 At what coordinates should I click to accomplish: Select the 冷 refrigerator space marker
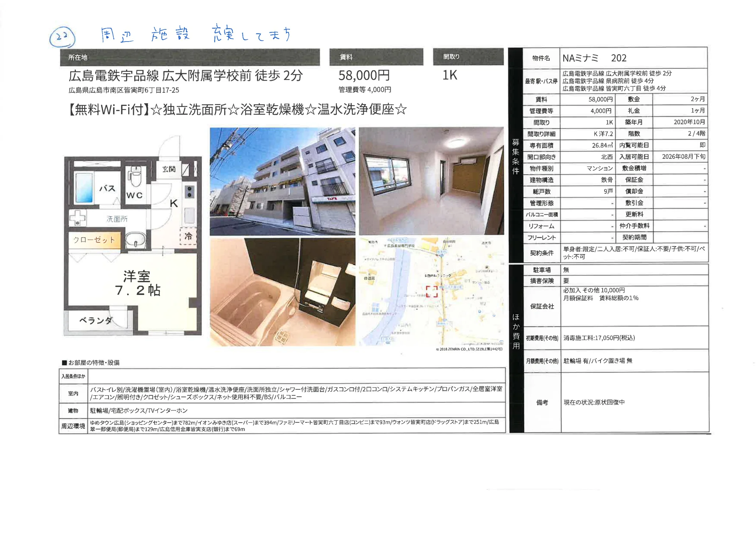[x=188, y=236]
